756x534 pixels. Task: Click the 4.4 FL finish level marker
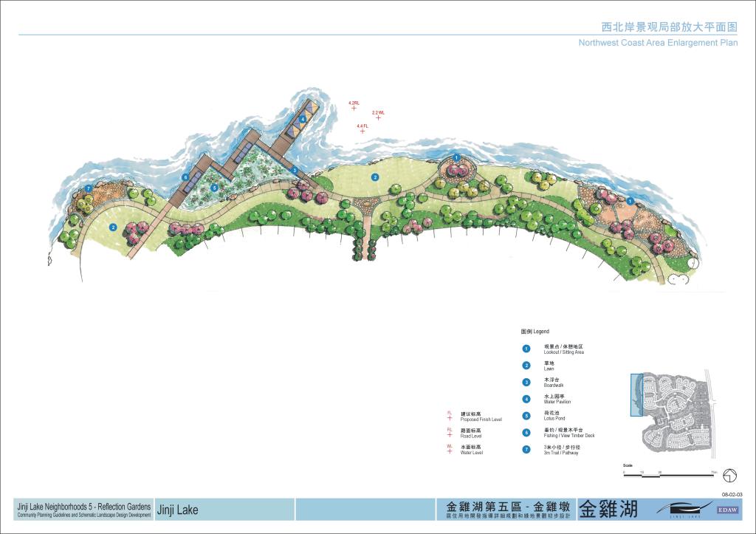point(362,131)
